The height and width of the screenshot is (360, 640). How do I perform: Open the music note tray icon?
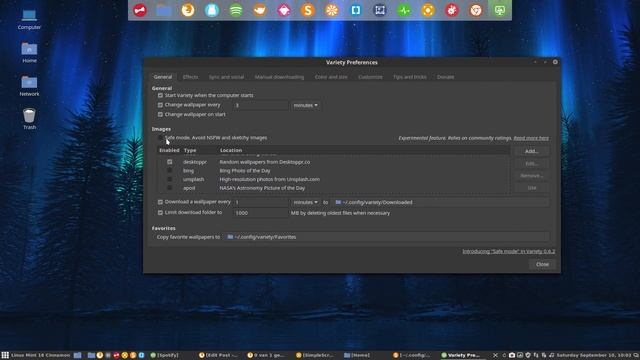pyautogui.click(x=551, y=355)
